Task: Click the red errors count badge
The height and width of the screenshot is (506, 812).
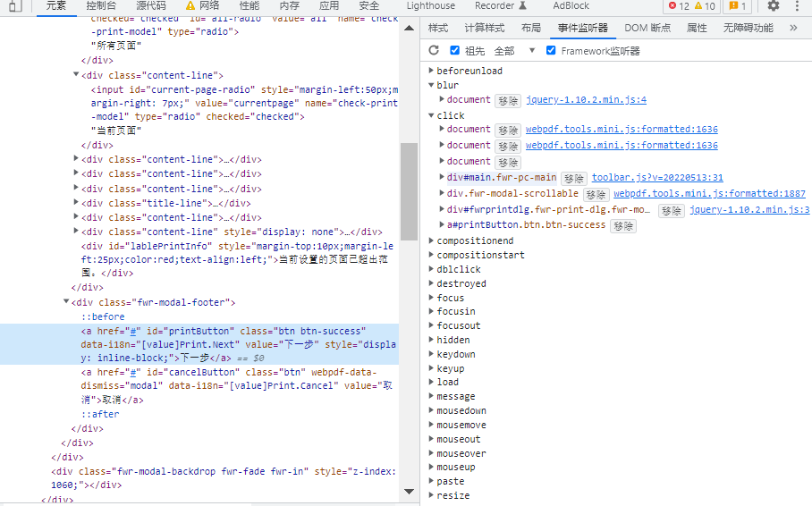Action: click(x=679, y=5)
